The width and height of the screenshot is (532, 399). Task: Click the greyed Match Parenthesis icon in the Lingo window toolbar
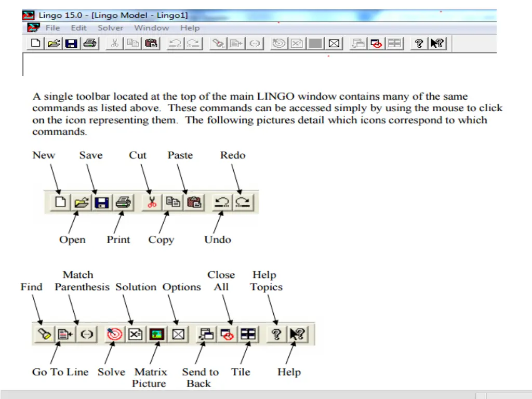(255, 44)
